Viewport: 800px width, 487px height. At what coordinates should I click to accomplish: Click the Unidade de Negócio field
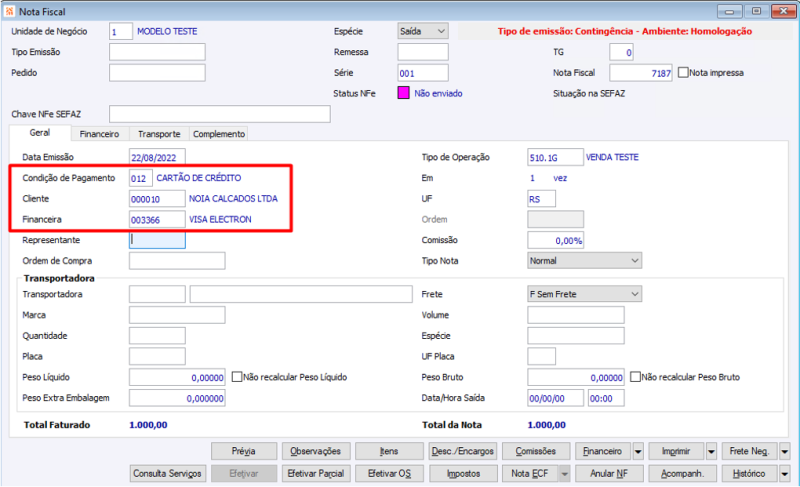click(x=121, y=31)
